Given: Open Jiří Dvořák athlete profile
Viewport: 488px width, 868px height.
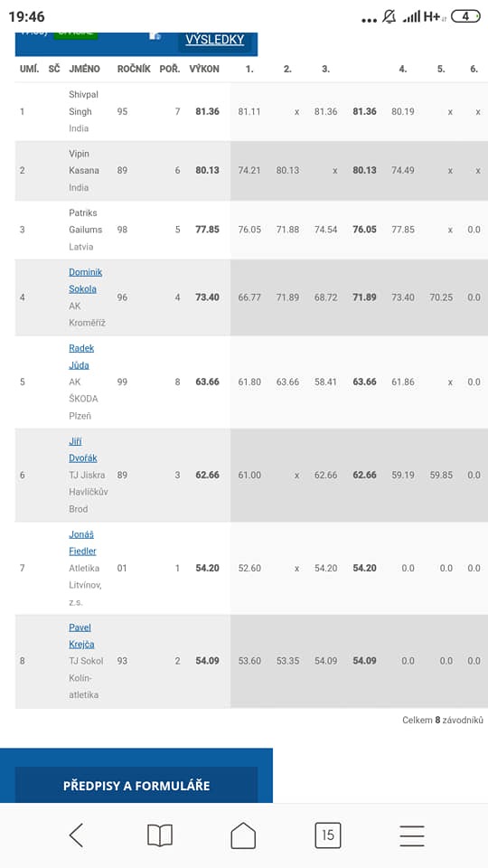Looking at the screenshot, I should pyautogui.click(x=83, y=449).
